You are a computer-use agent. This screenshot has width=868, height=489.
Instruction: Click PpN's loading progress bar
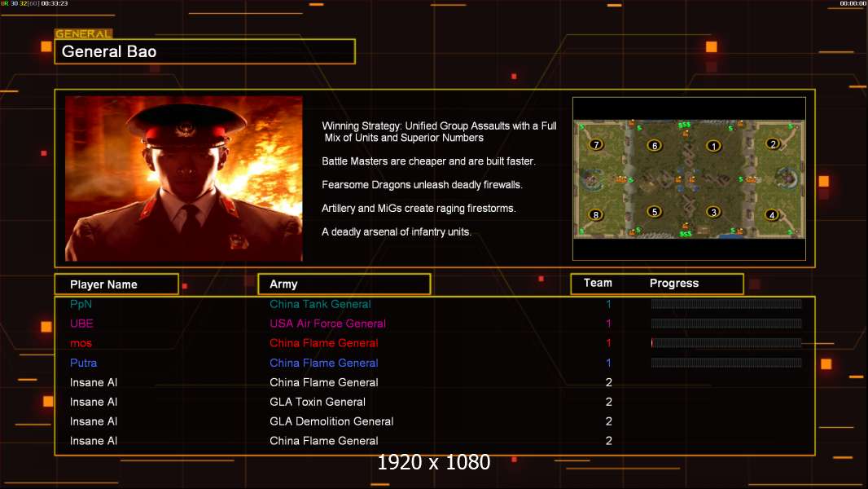point(726,303)
